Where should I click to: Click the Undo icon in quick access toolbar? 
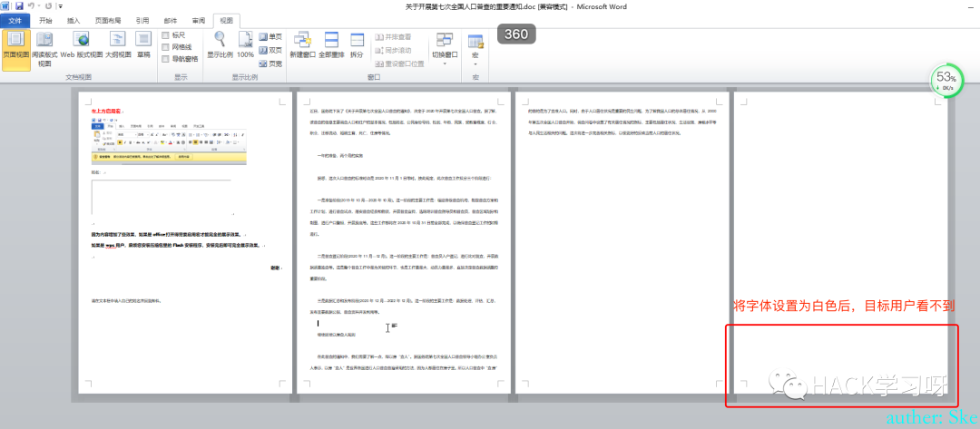[30, 6]
